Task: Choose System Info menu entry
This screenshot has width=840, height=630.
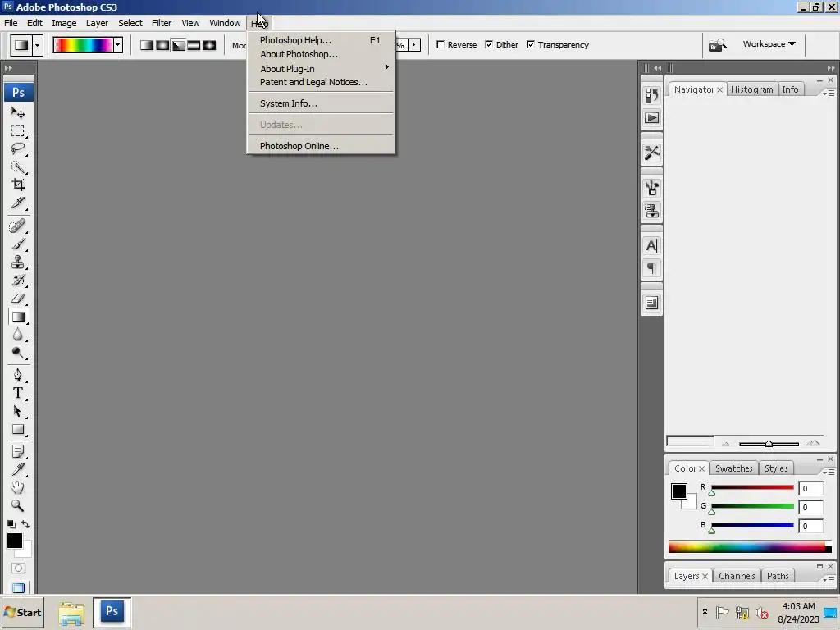Action: 322,103
